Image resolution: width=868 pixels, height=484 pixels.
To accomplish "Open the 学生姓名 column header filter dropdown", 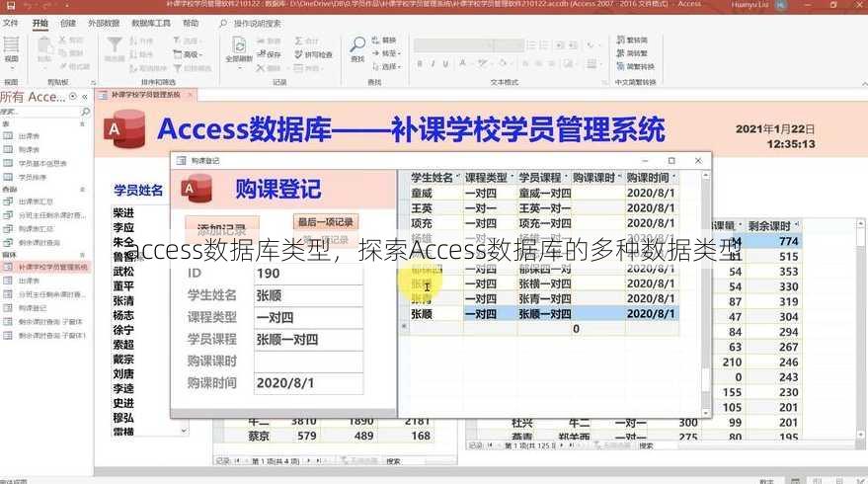I will click(458, 177).
